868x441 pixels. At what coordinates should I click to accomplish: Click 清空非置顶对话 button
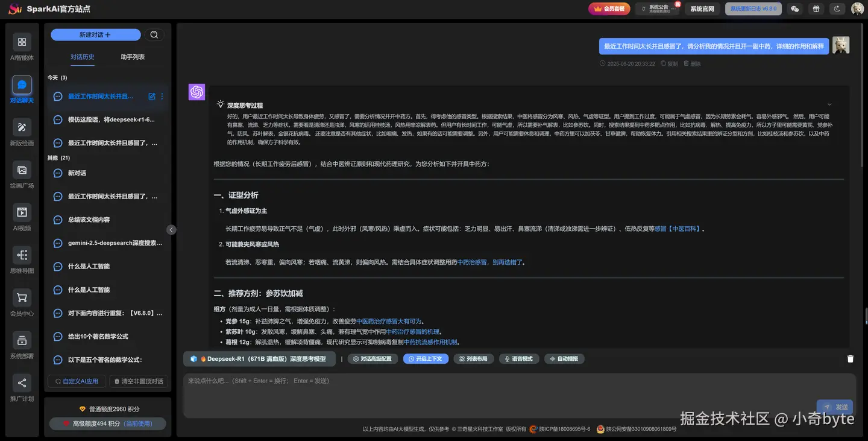coord(138,381)
